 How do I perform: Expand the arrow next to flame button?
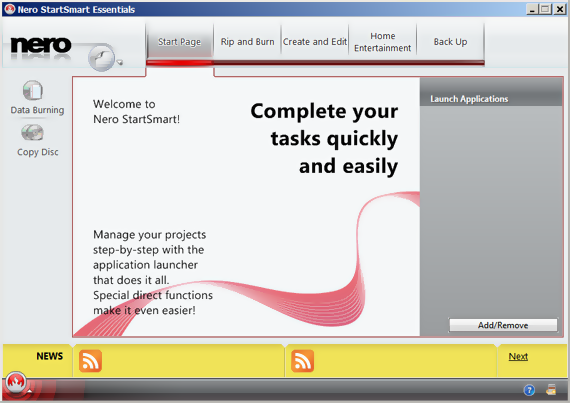29,391
